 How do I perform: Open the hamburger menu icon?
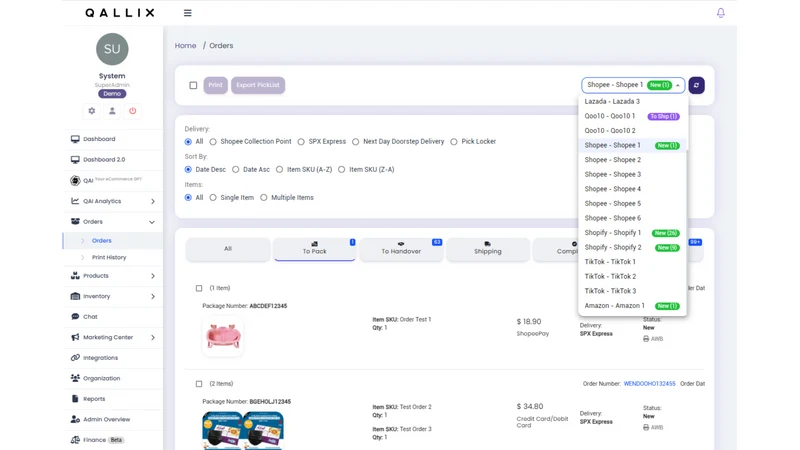(x=188, y=13)
